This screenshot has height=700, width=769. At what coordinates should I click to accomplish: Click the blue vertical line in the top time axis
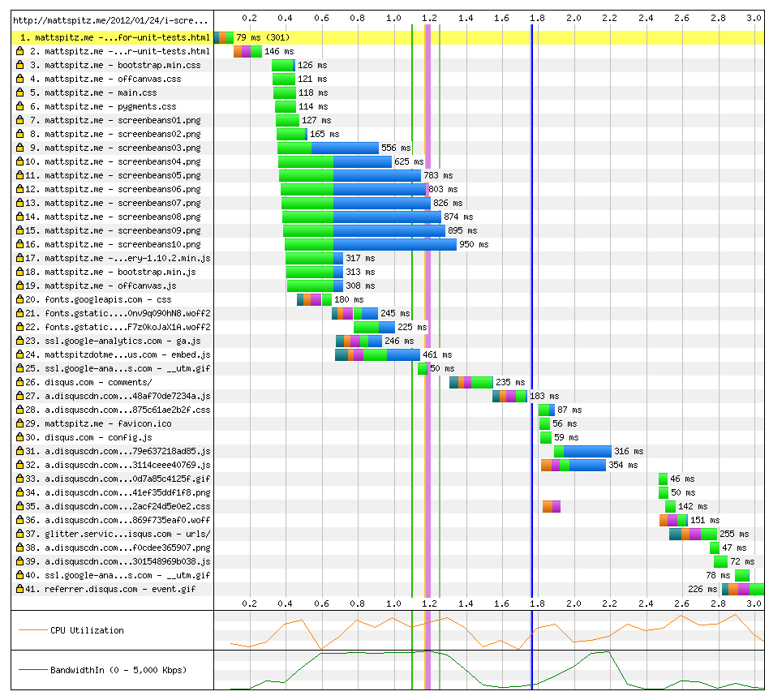tap(531, 19)
